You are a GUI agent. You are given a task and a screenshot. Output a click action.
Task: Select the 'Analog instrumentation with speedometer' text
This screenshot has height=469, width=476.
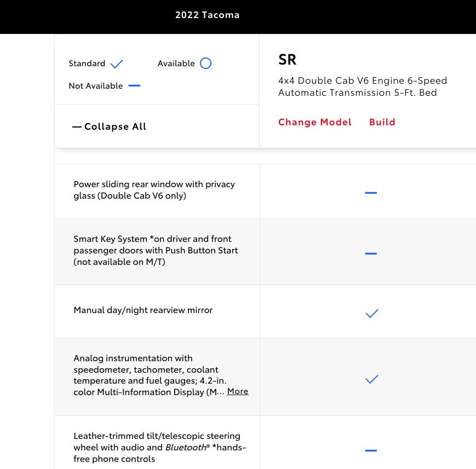point(150,375)
